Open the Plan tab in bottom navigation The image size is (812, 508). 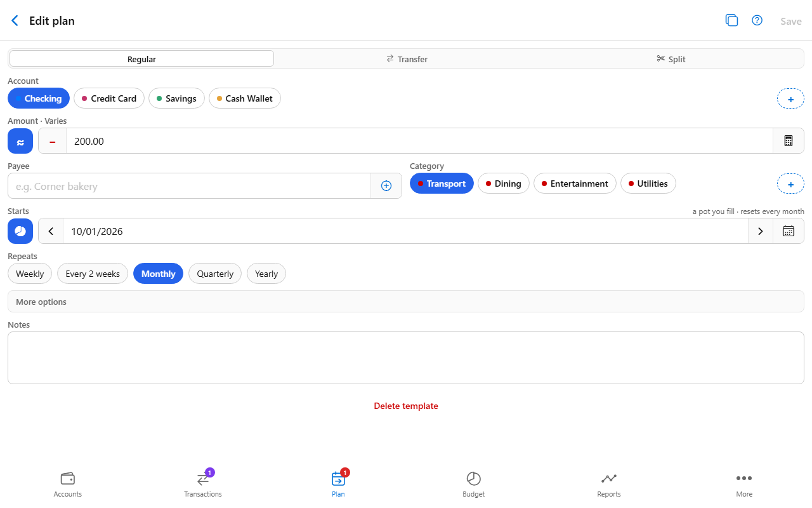[338, 485]
